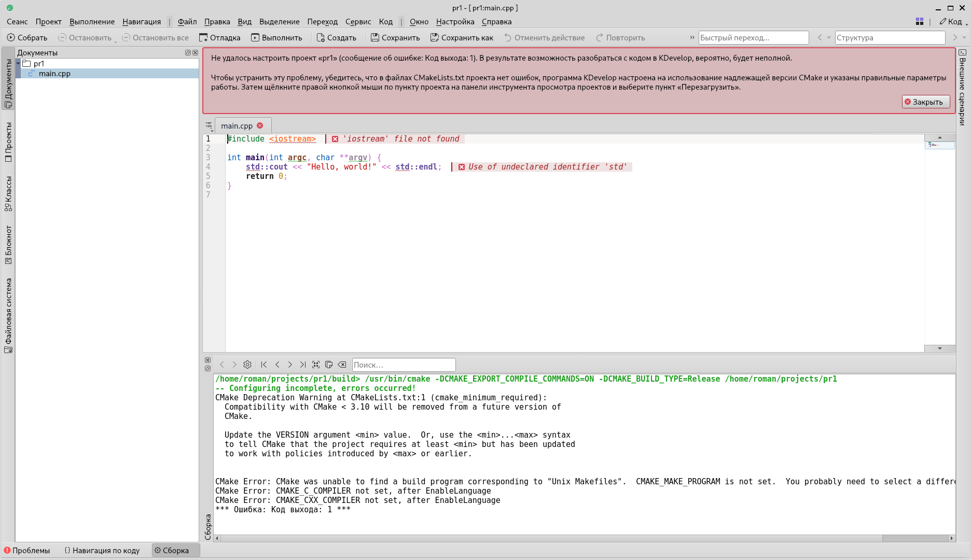Toggle the Проекты side panel
The image size is (971, 560).
(8, 142)
